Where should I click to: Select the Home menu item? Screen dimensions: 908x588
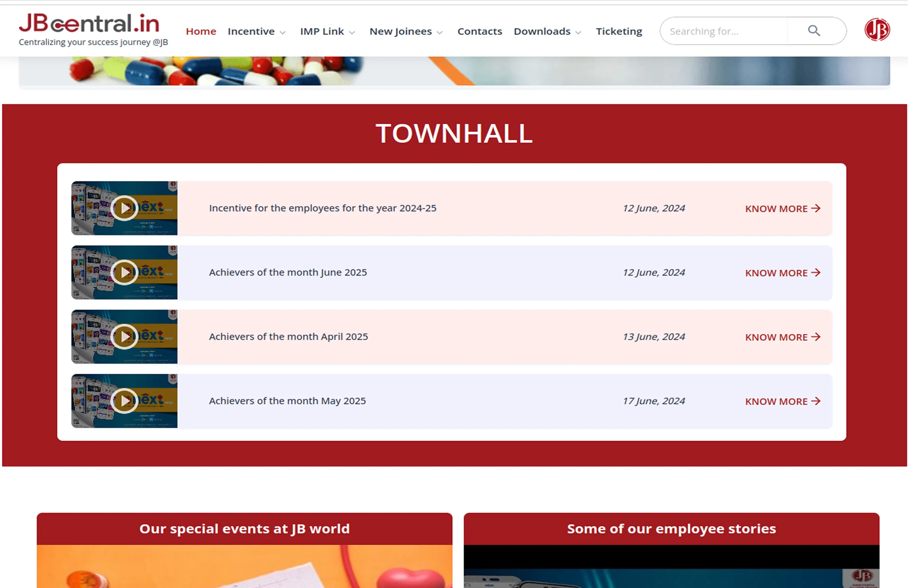click(201, 31)
